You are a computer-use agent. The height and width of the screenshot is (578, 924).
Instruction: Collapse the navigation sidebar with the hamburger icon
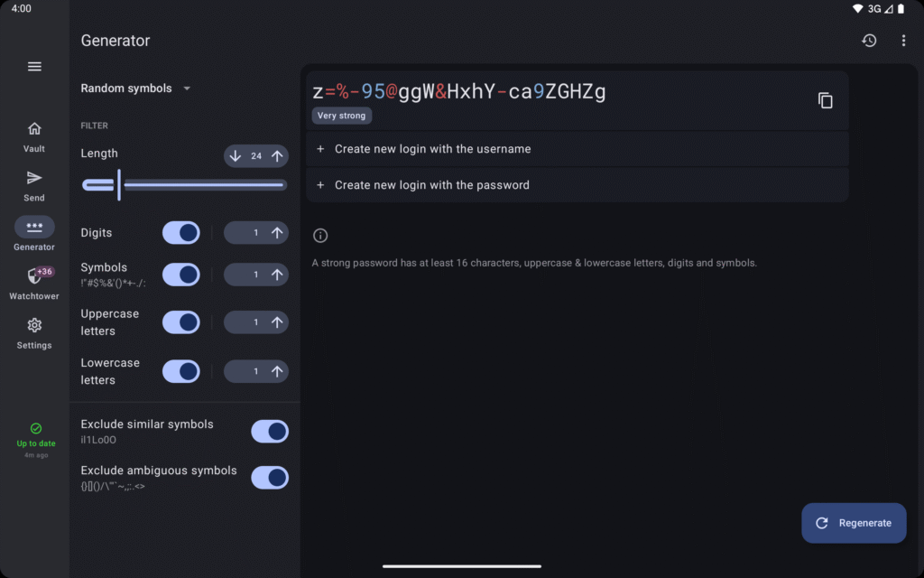(x=34, y=66)
